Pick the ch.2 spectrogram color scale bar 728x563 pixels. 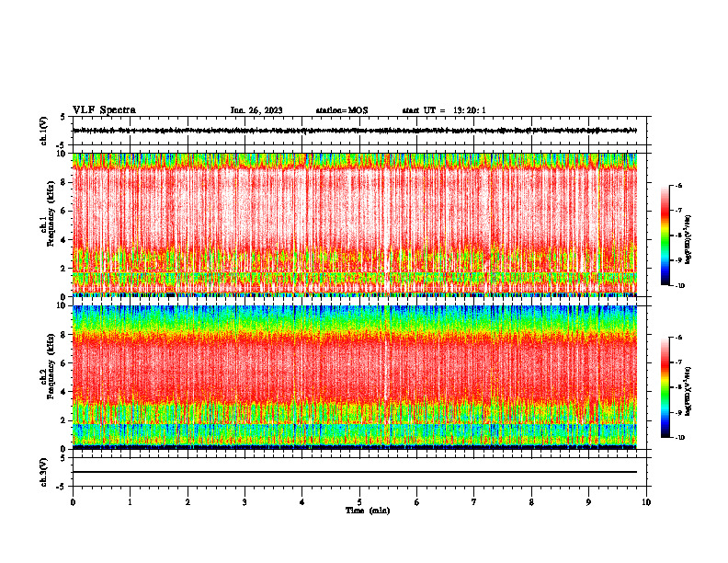pyautogui.click(x=665, y=387)
